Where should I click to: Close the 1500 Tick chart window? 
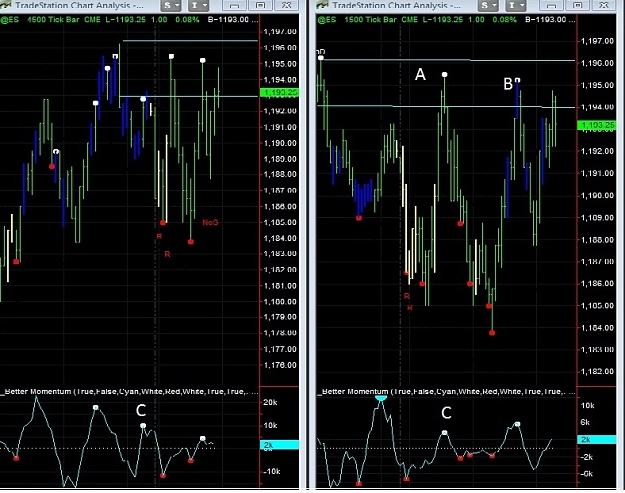coord(603,5)
